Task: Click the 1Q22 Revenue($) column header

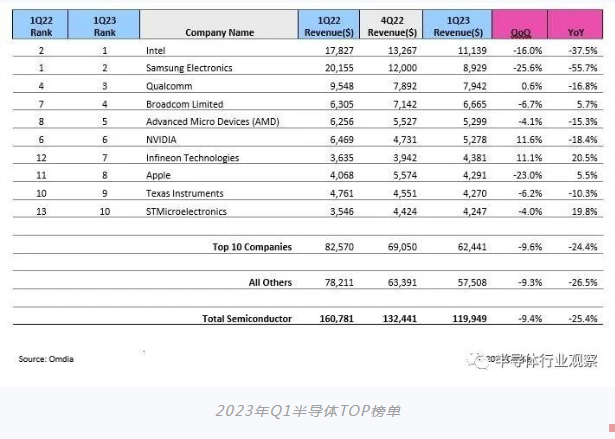Action: coord(329,24)
